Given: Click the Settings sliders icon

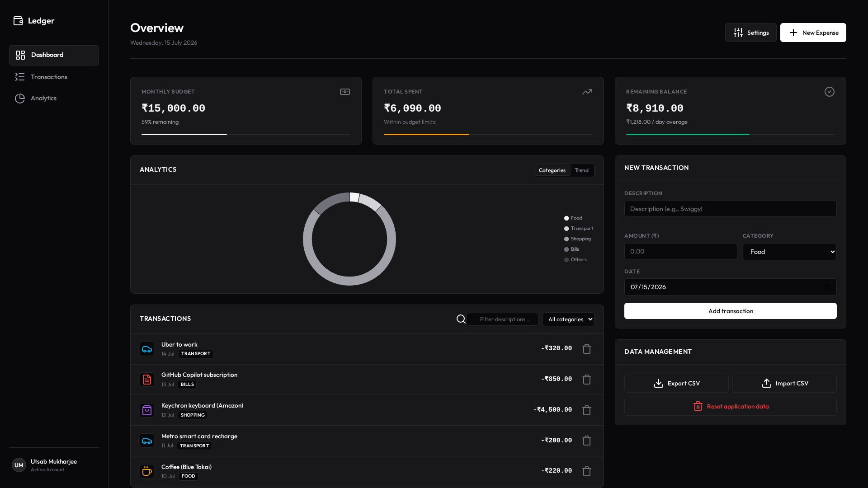Looking at the screenshot, I should point(738,33).
